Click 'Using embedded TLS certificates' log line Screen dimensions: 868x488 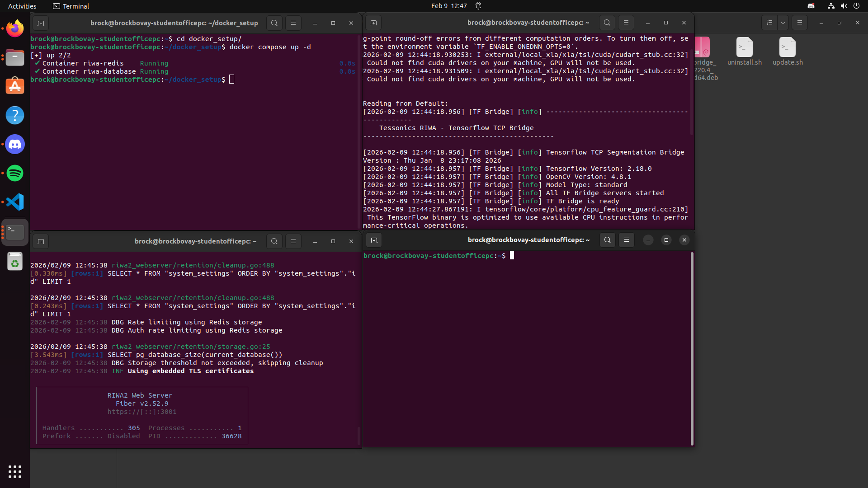(x=191, y=371)
